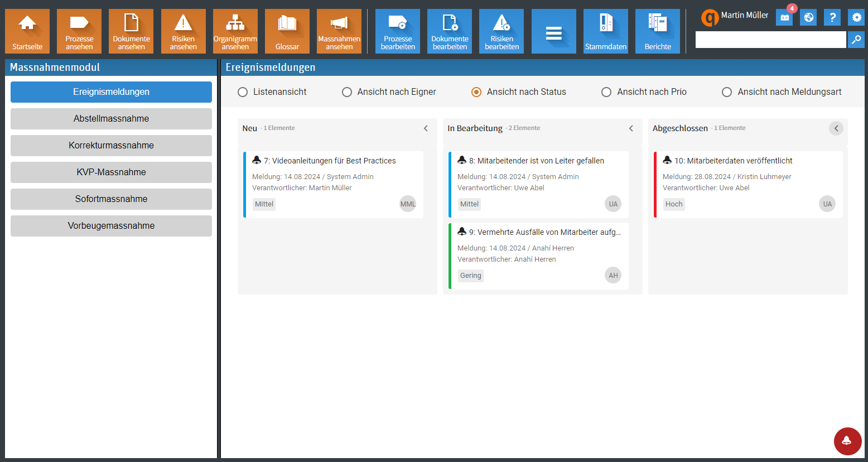Open Dokumente bearbeiten tile

point(450,31)
